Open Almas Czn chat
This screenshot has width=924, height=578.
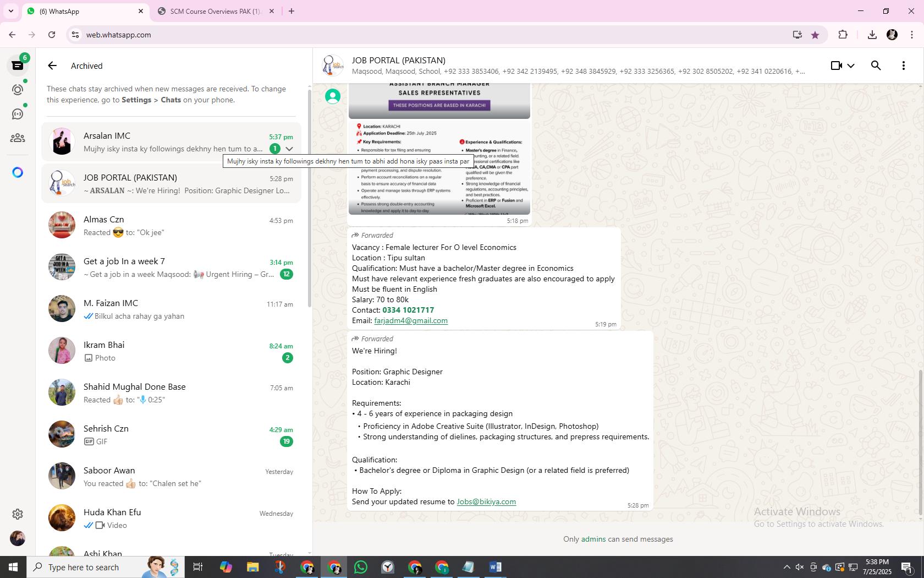pyautogui.click(x=171, y=226)
